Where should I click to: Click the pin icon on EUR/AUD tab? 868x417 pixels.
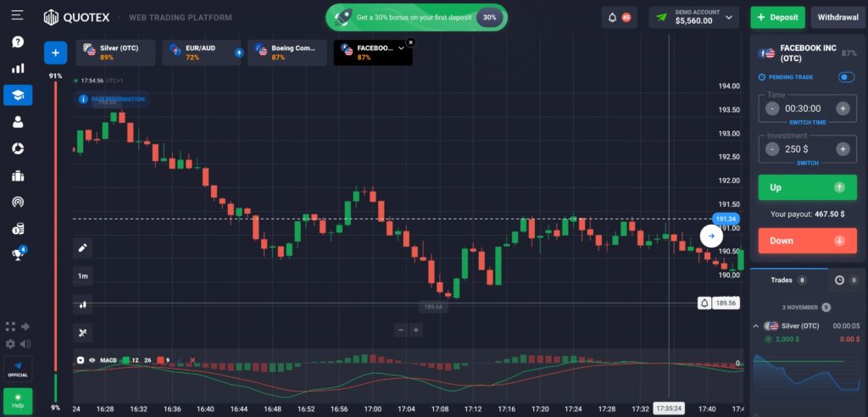(238, 53)
